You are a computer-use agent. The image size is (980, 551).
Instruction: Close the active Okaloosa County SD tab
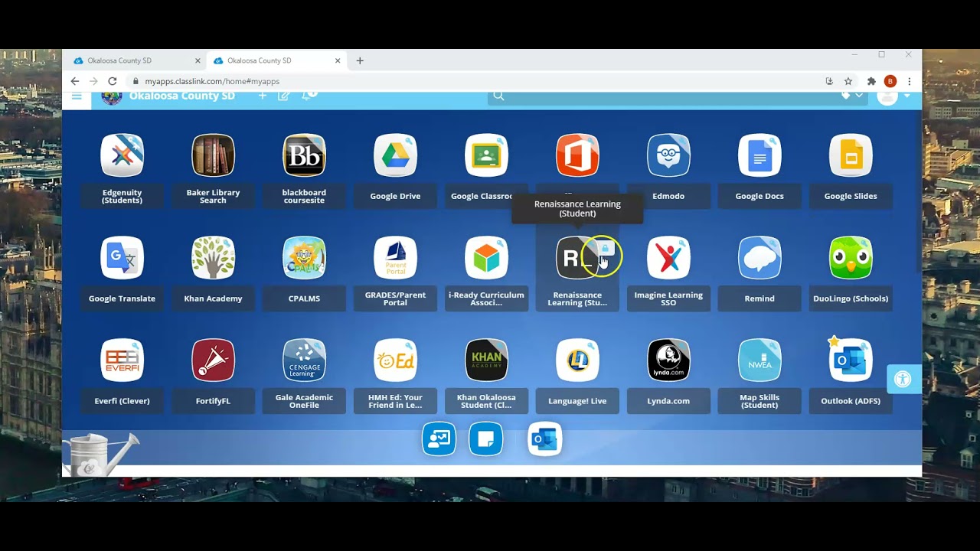click(x=338, y=60)
